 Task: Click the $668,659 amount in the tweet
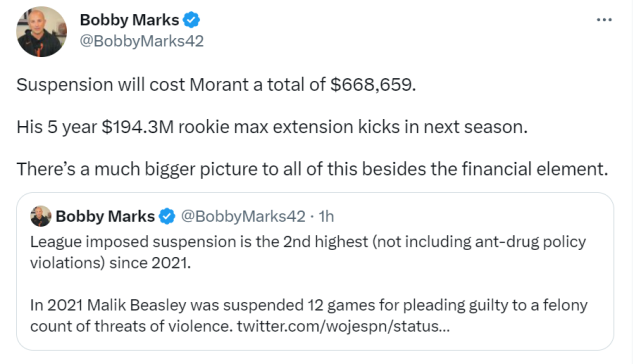[373, 85]
